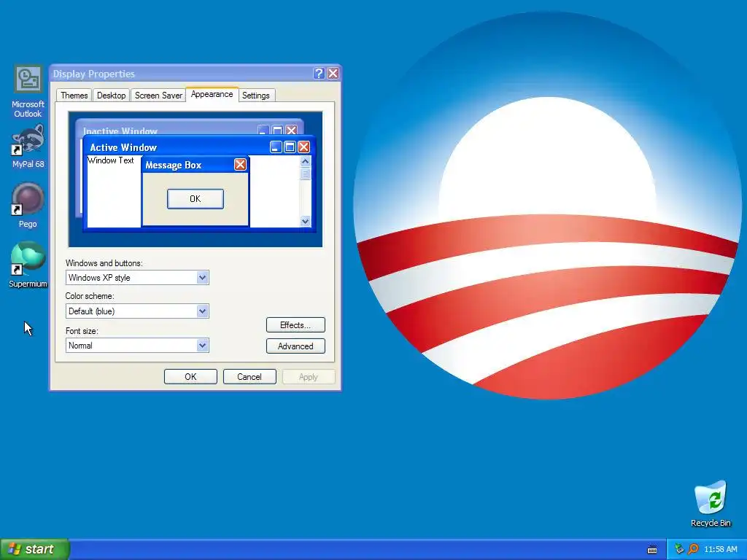Click the Active Window preview minimize icon

[x=276, y=147]
